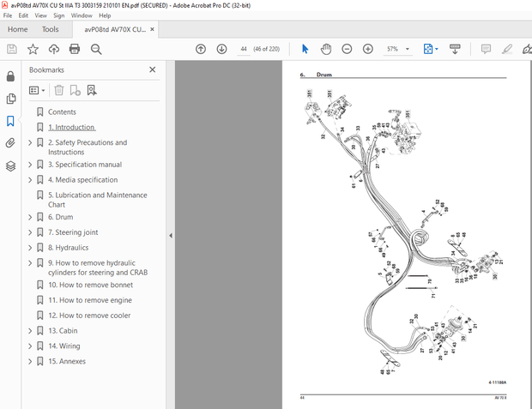
Task: Go to next page arrow
Action: (x=222, y=49)
